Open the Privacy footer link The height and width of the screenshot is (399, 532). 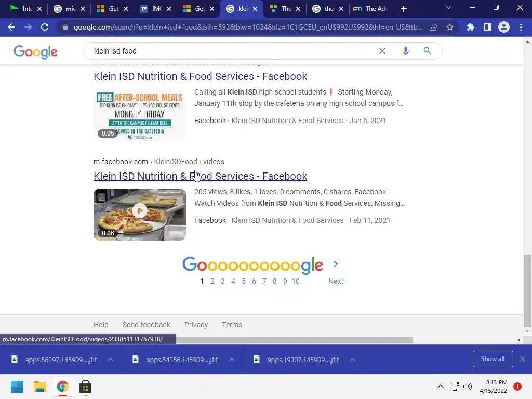point(196,325)
